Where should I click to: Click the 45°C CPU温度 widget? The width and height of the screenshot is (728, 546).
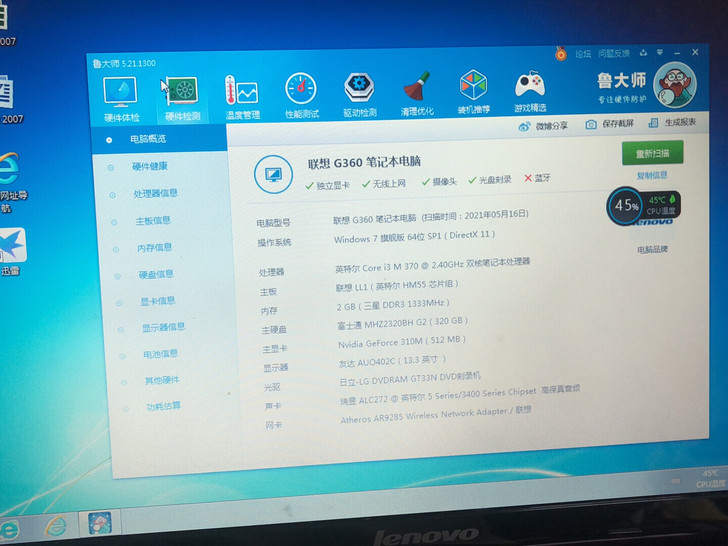point(661,206)
